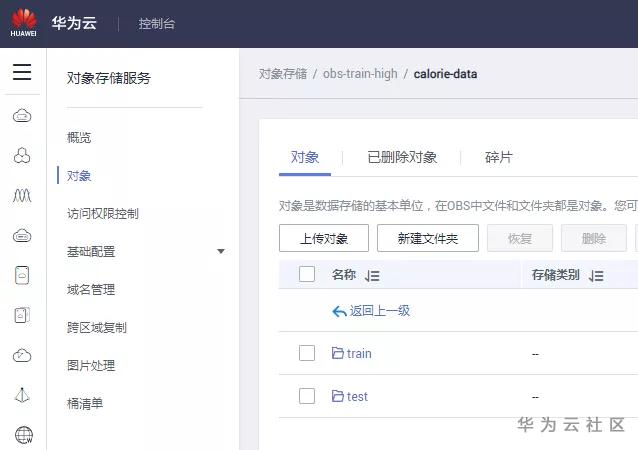
Task: Click the Huawei logo
Action: 24,23
